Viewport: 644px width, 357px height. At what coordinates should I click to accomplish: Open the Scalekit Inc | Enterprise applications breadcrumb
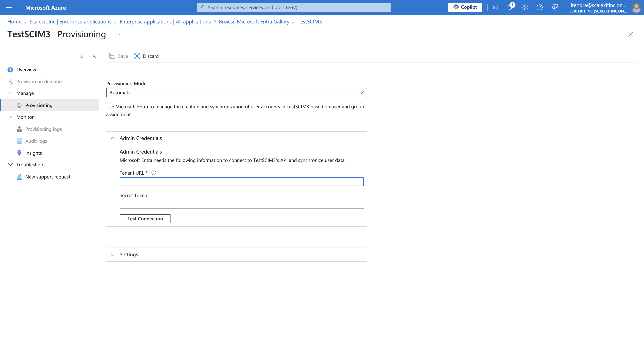click(x=70, y=21)
